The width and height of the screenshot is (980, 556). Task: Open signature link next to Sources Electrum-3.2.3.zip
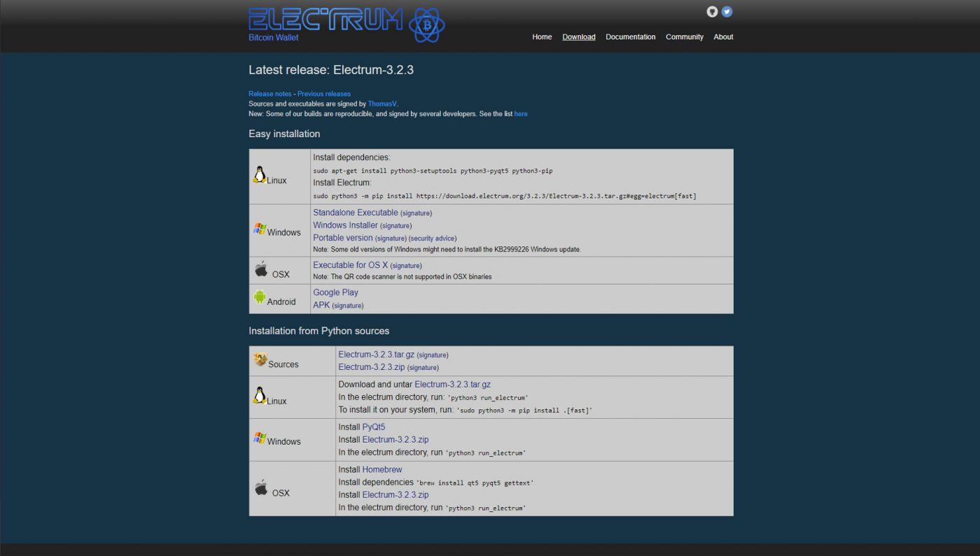click(x=423, y=368)
